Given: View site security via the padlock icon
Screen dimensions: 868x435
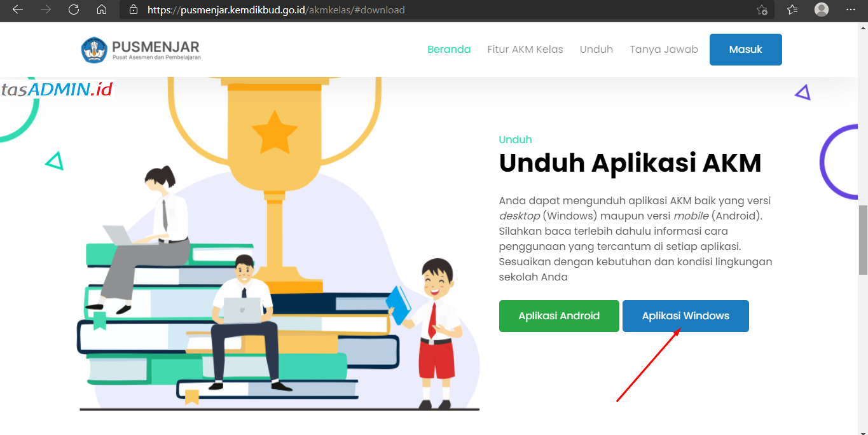Looking at the screenshot, I should point(133,10).
